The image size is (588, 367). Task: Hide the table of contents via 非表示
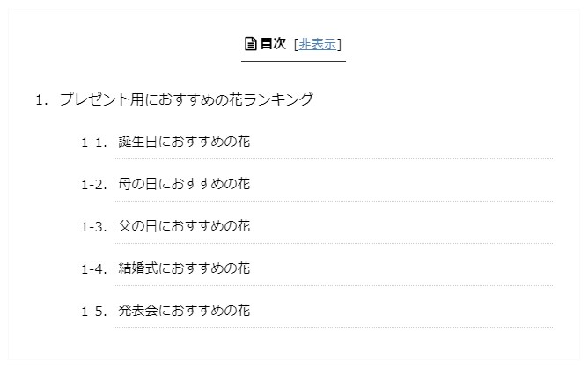pyautogui.click(x=318, y=44)
